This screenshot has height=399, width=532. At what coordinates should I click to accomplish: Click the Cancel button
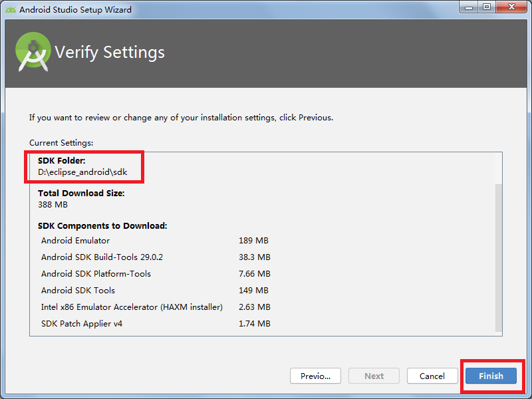click(x=432, y=376)
